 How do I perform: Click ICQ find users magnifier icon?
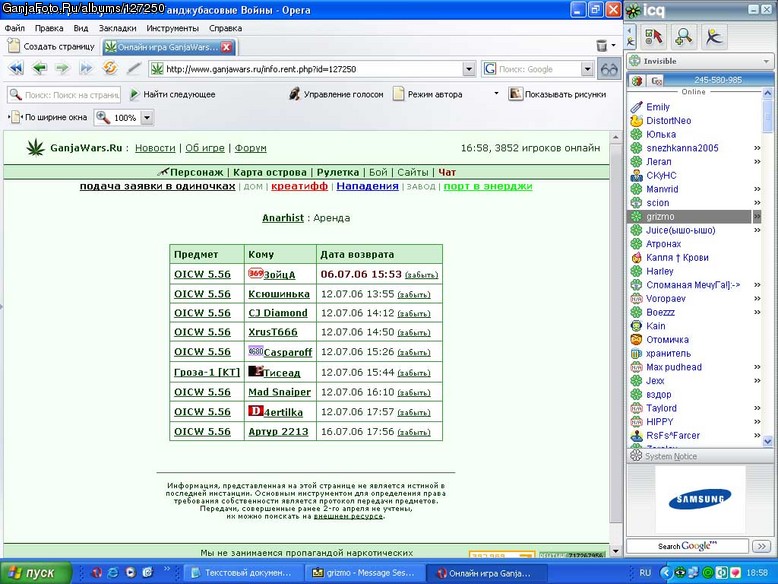pyautogui.click(x=684, y=37)
